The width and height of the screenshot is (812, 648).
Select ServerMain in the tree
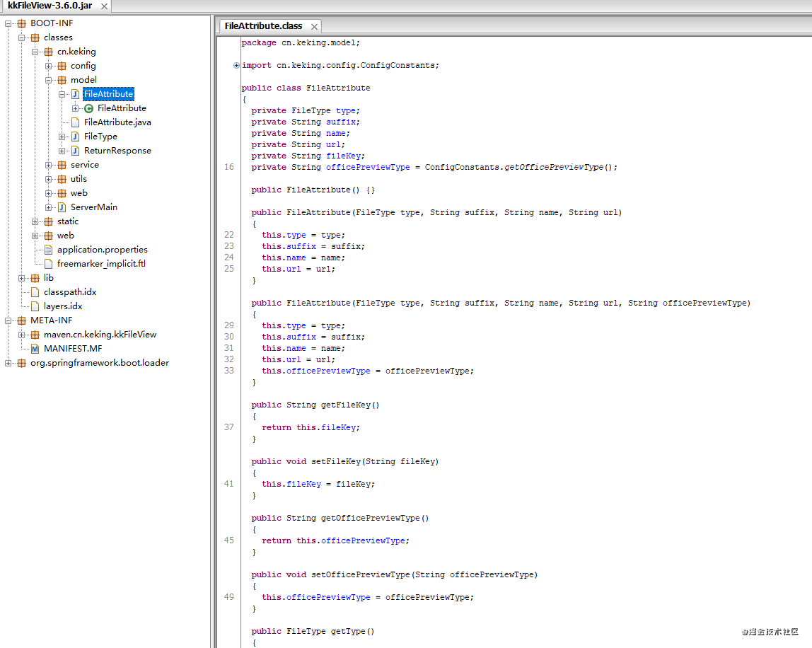pos(94,207)
